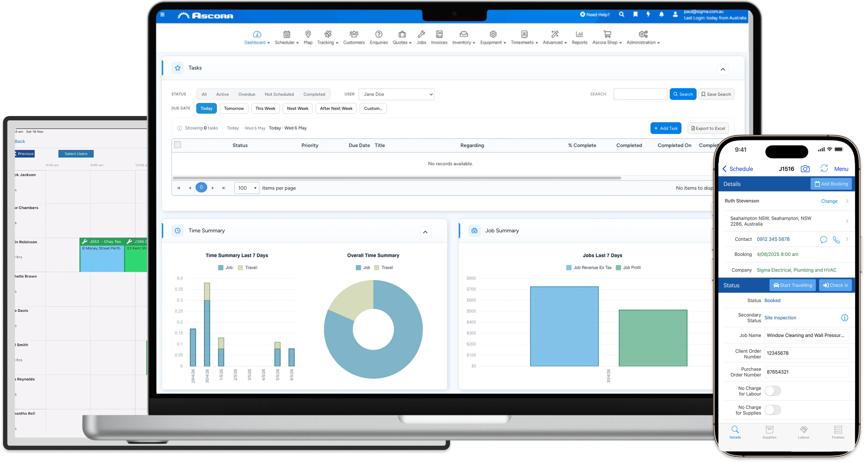Open the bookmark icon in the header
This screenshot has height=462, width=868.
point(635,14)
